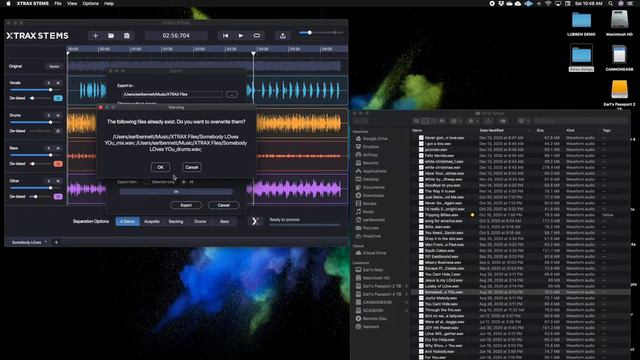Mute the Drums track
640x360 pixels.
[58, 116]
